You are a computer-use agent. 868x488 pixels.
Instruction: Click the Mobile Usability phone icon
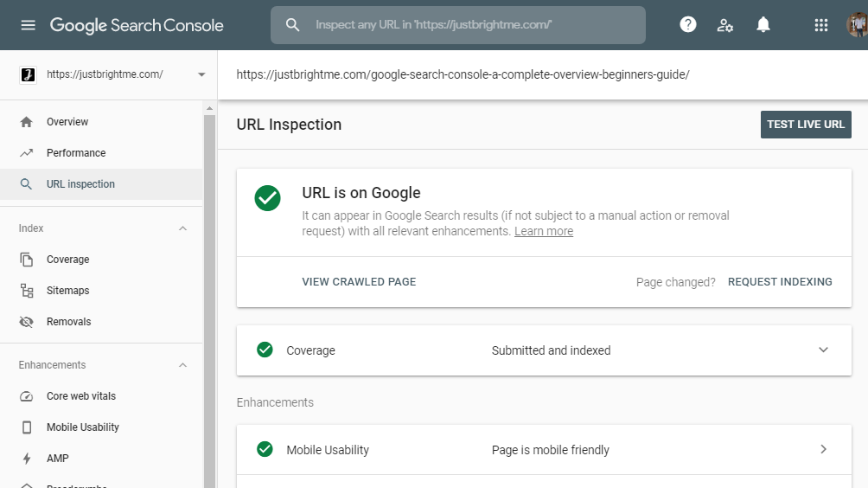click(26, 427)
